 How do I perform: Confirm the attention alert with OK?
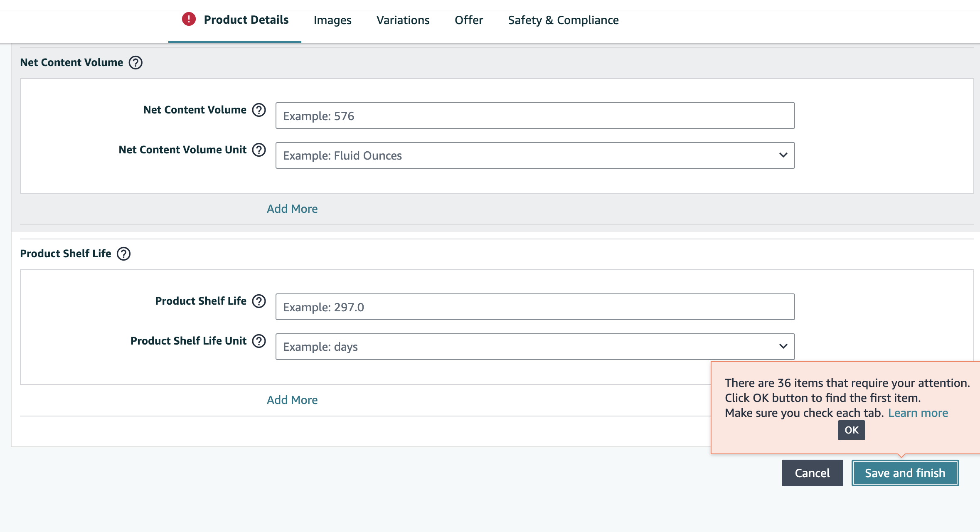tap(851, 430)
